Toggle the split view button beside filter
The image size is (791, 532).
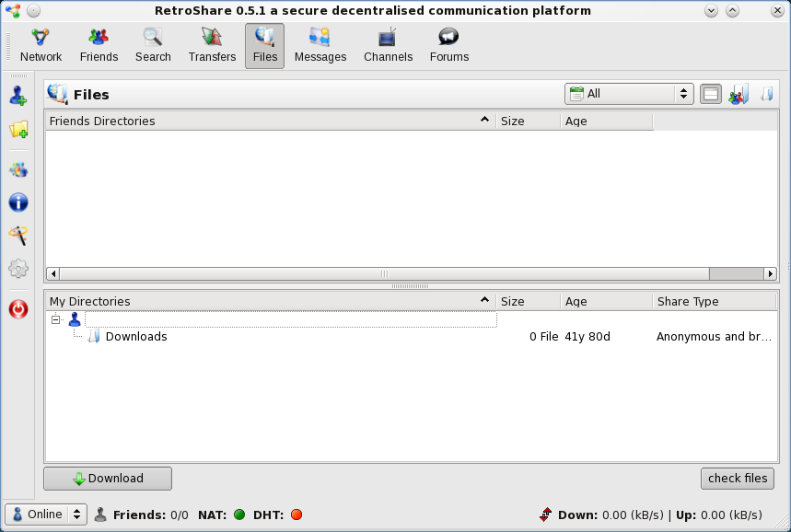click(x=711, y=94)
